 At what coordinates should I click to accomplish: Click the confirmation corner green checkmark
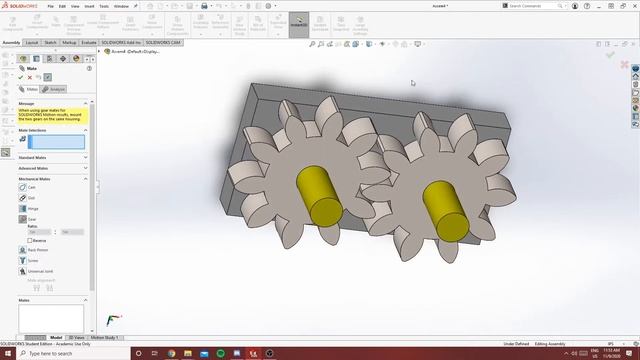pyautogui.click(x=610, y=54)
